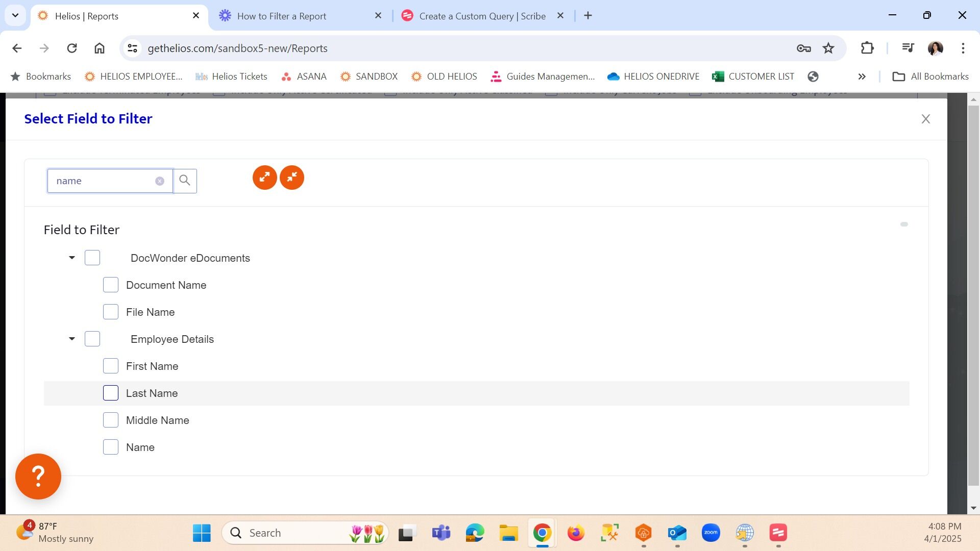Switch to Create a Custom Query Scribe tab
The height and width of the screenshot is (551, 980).
coord(482,16)
